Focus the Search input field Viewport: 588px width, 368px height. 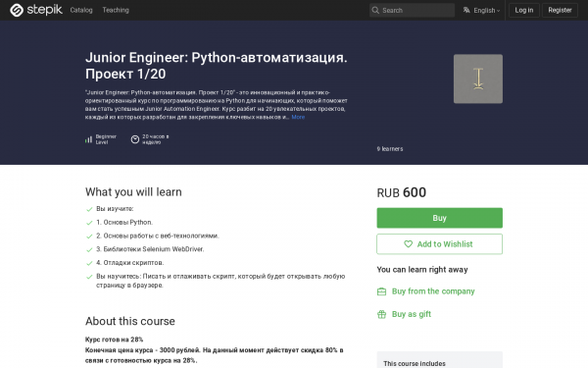(412, 10)
